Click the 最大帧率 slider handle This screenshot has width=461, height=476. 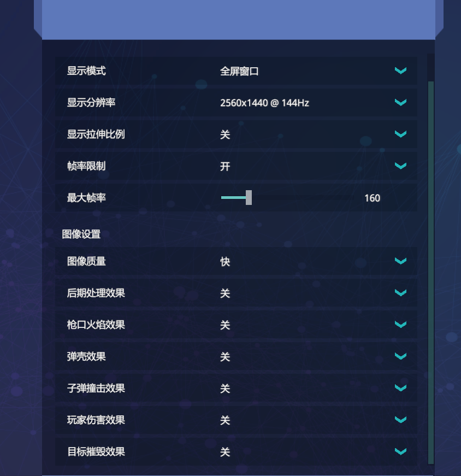tap(249, 197)
